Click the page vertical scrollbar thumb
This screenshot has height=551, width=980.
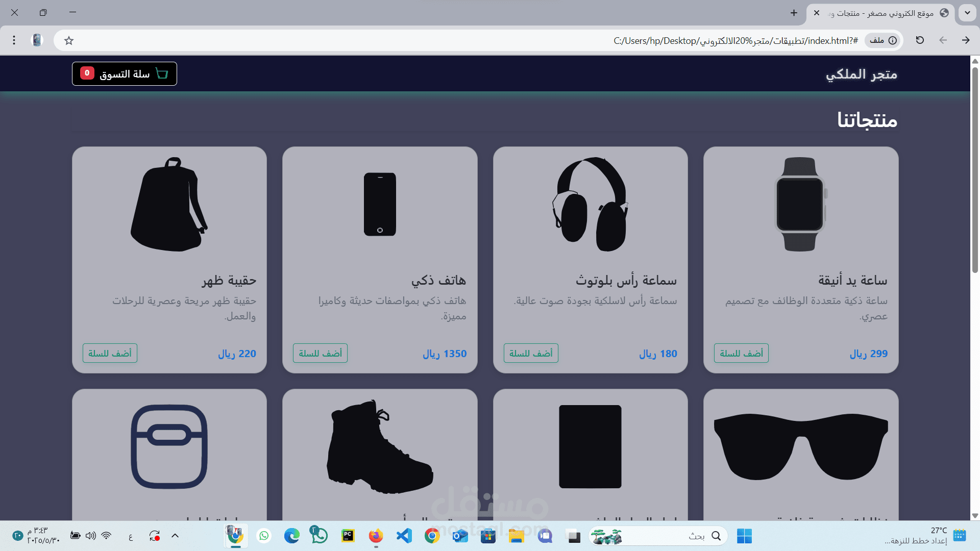point(975,170)
